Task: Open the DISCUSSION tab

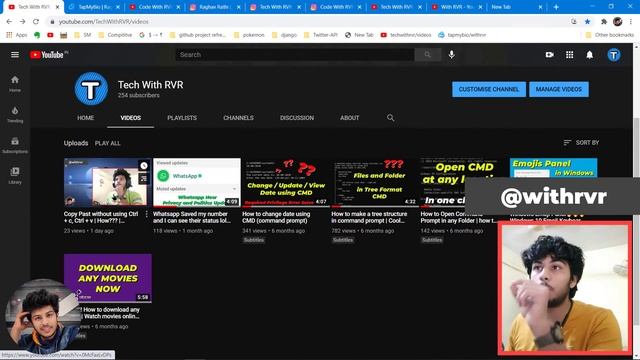Action: 297,118
